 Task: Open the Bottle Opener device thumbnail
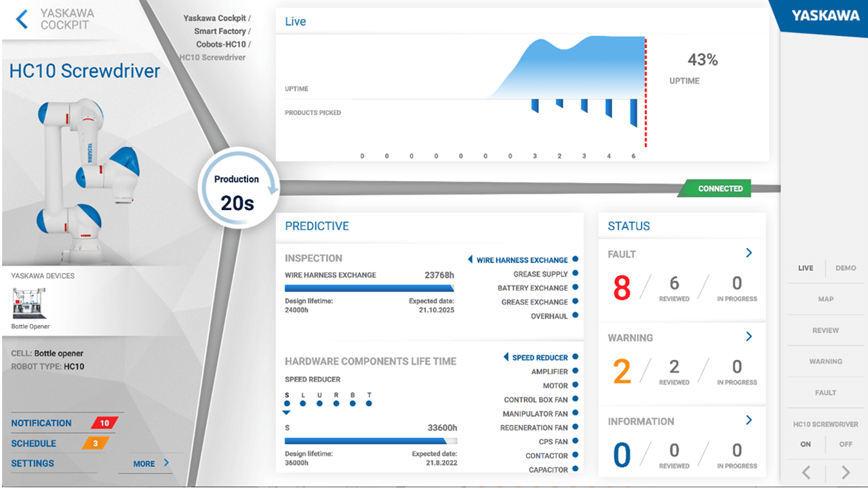point(29,303)
